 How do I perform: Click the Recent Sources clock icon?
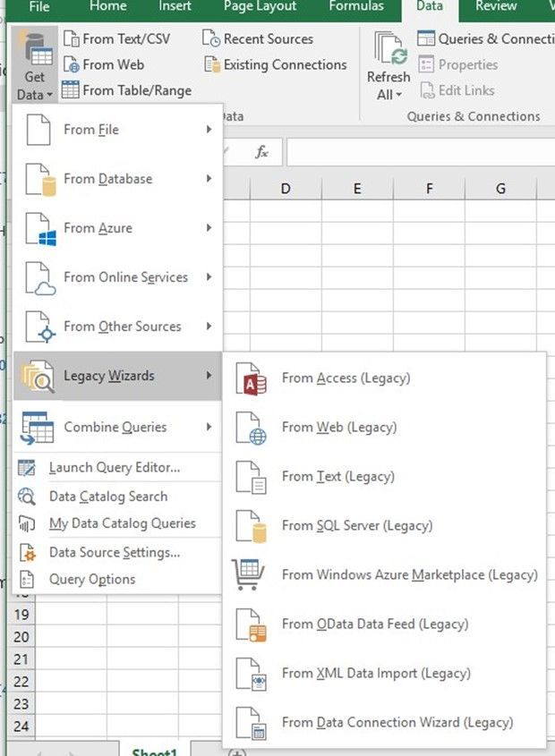(x=211, y=38)
